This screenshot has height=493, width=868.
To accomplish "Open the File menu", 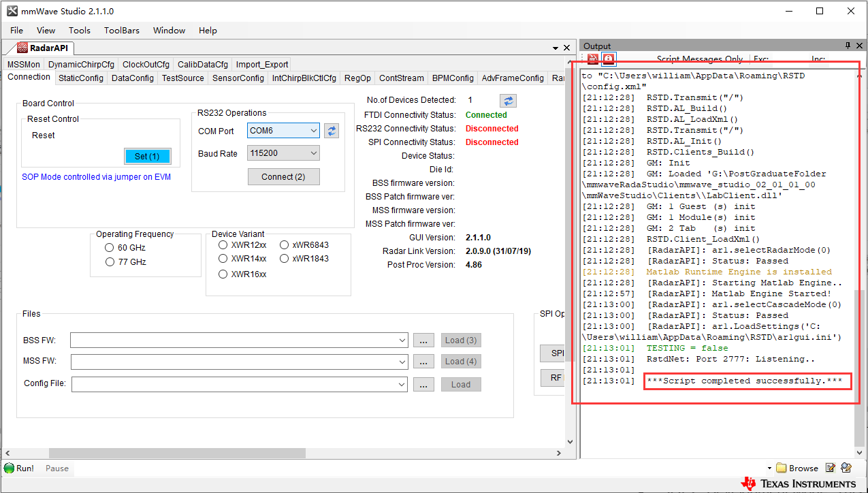I will (17, 30).
